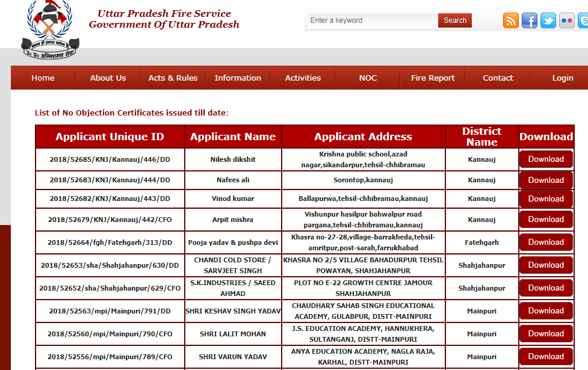
Task: Open the RSS feed icon
Action: pos(510,20)
